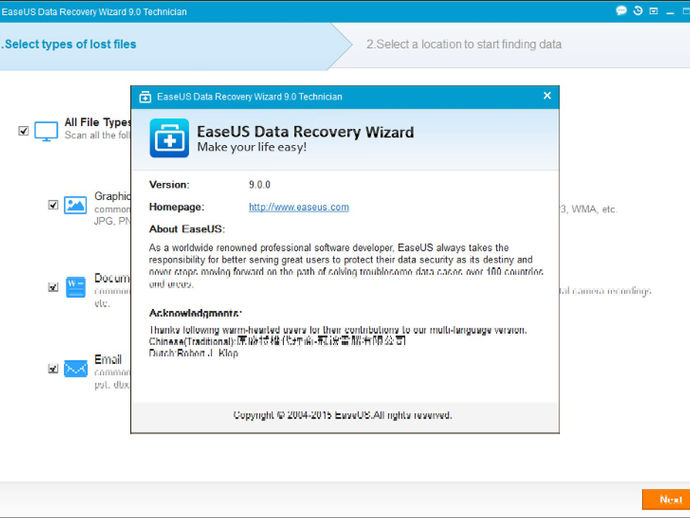Minimize the main EaseUS window
This screenshot has width=690, height=518.
pyautogui.click(x=670, y=12)
